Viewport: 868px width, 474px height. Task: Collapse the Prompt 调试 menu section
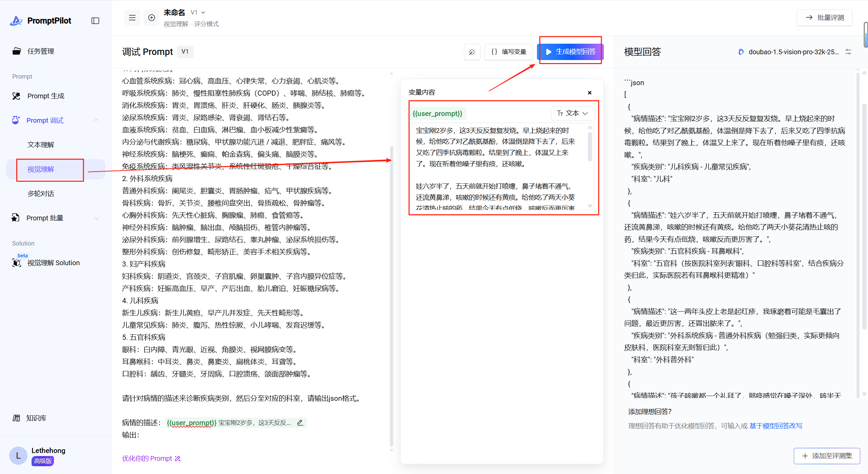(96, 120)
